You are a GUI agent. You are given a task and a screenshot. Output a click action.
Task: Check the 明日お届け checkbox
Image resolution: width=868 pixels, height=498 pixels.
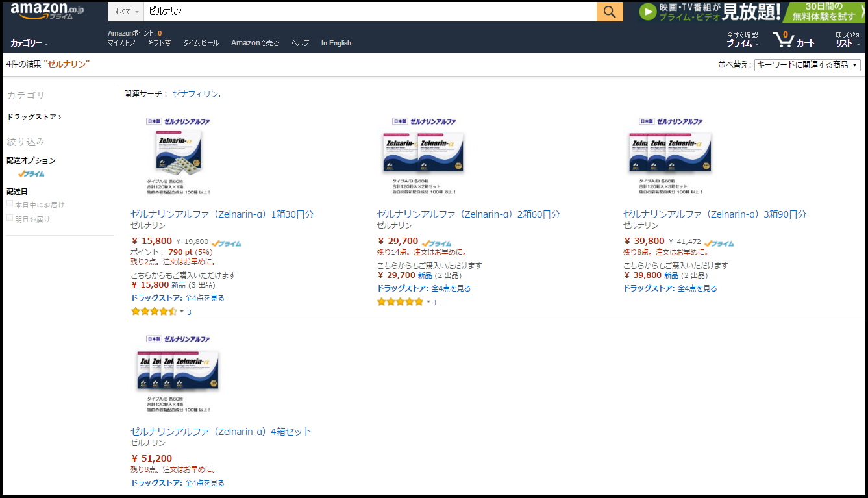tap(10, 218)
